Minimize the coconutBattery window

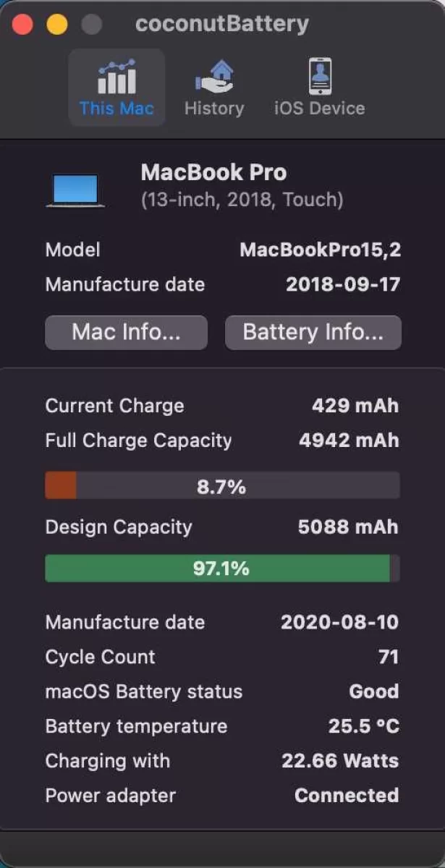pyautogui.click(x=57, y=24)
